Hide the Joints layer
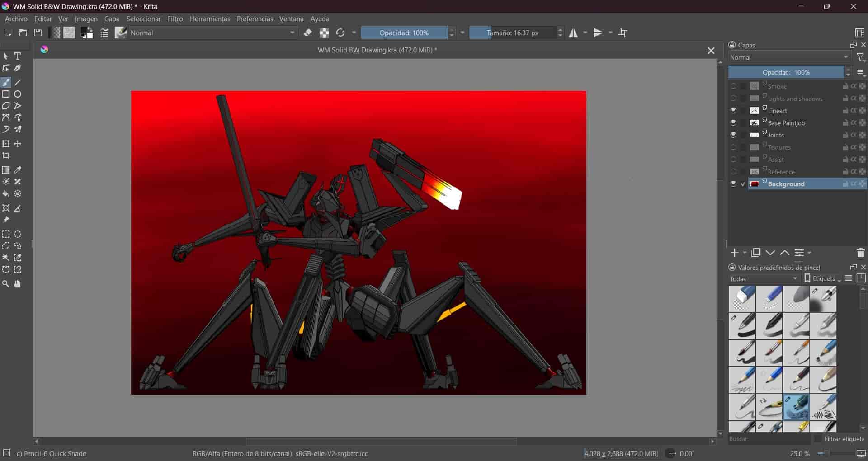The width and height of the screenshot is (868, 461). (x=733, y=135)
